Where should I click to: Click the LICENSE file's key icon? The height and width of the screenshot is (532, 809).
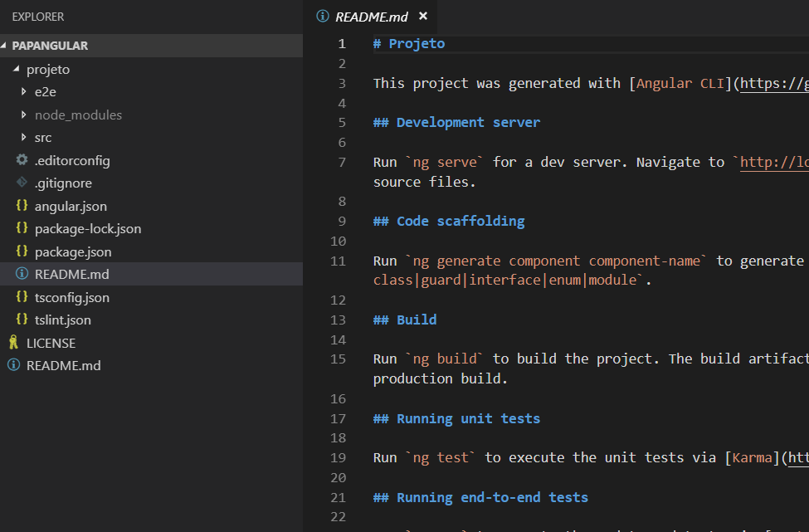pyautogui.click(x=13, y=342)
